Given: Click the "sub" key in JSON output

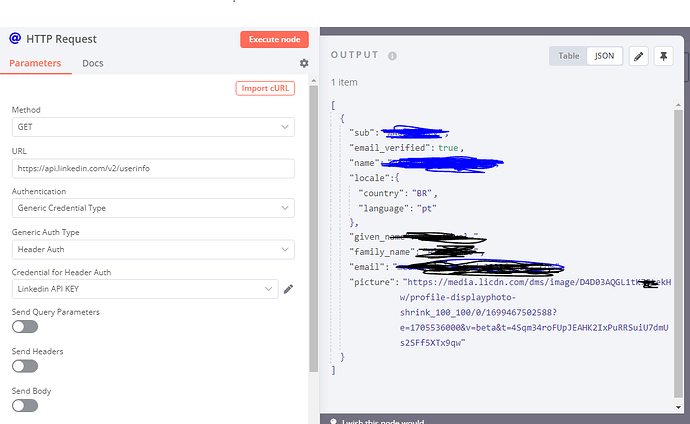Looking at the screenshot, I should pos(362,133).
